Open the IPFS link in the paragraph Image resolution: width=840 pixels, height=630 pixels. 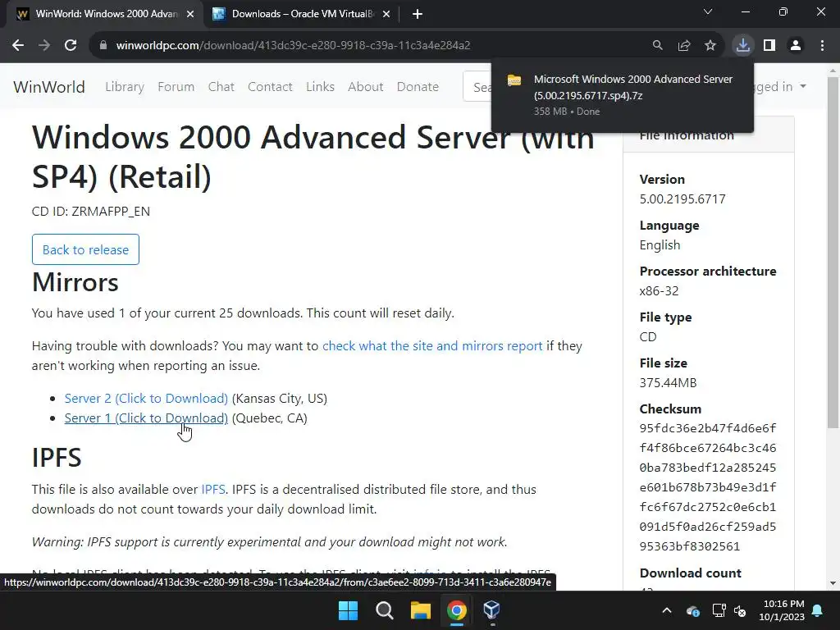(213, 490)
